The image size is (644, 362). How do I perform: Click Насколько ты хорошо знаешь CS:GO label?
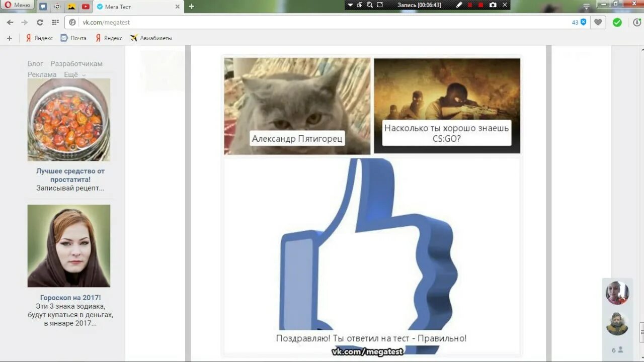pyautogui.click(x=447, y=133)
